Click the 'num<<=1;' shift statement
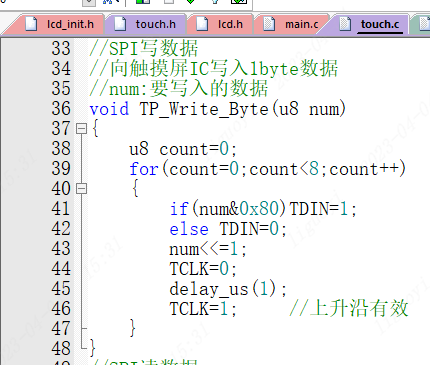The height and width of the screenshot is (365, 430). (208, 249)
